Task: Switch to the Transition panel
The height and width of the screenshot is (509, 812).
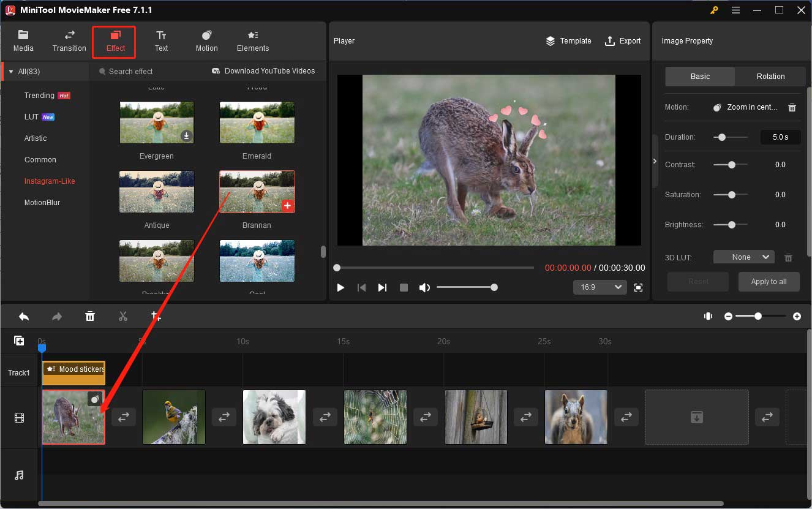Action: coord(69,40)
